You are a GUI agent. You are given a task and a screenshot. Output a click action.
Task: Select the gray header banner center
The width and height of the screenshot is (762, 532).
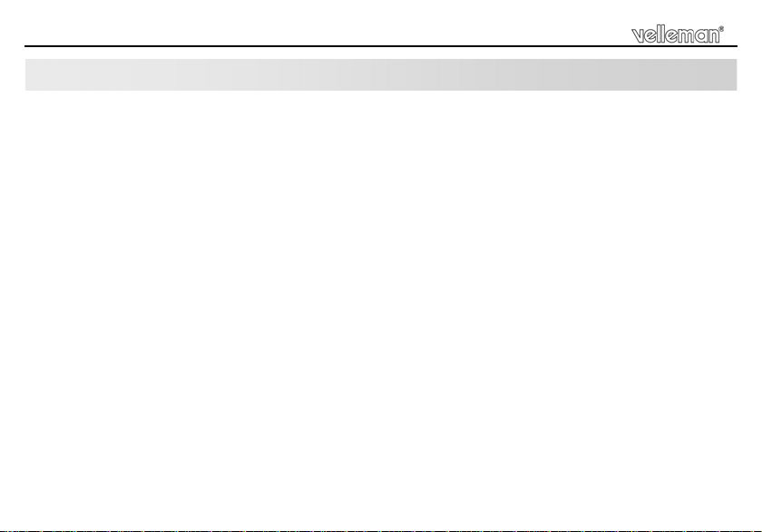pyautogui.click(x=381, y=74)
